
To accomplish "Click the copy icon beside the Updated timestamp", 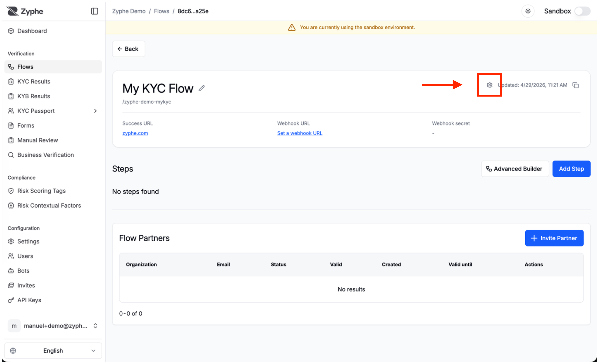I will point(575,85).
